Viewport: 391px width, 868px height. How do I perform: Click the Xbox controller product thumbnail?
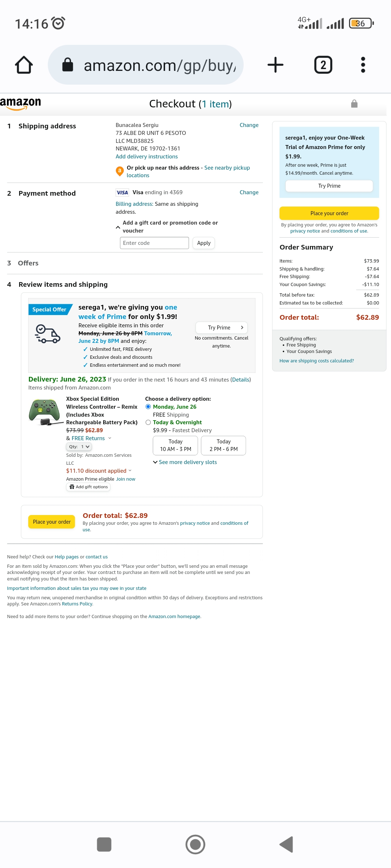tap(45, 412)
